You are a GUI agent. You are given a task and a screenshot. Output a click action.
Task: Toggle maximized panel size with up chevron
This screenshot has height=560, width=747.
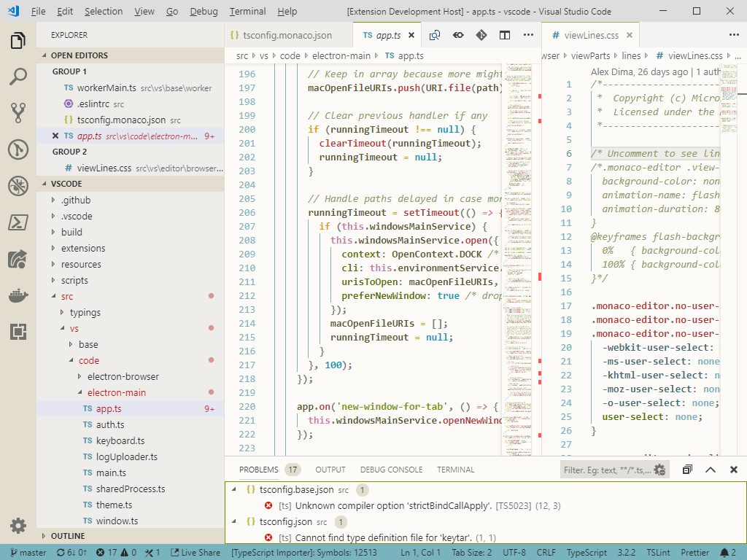coord(711,470)
